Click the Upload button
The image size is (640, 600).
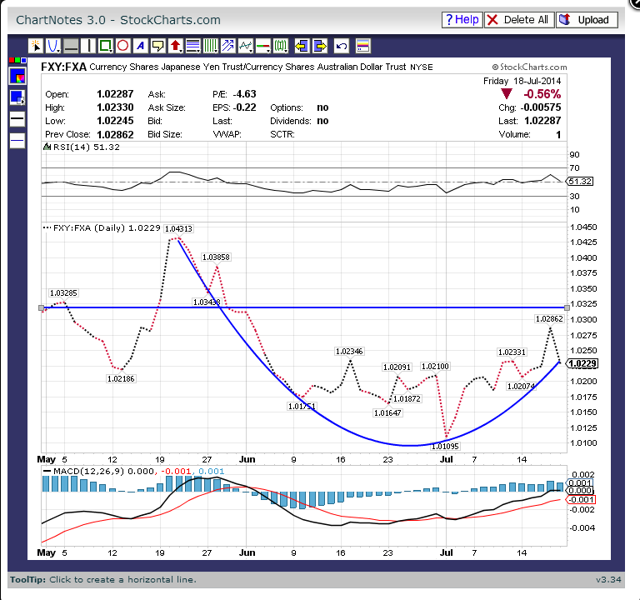[x=587, y=20]
